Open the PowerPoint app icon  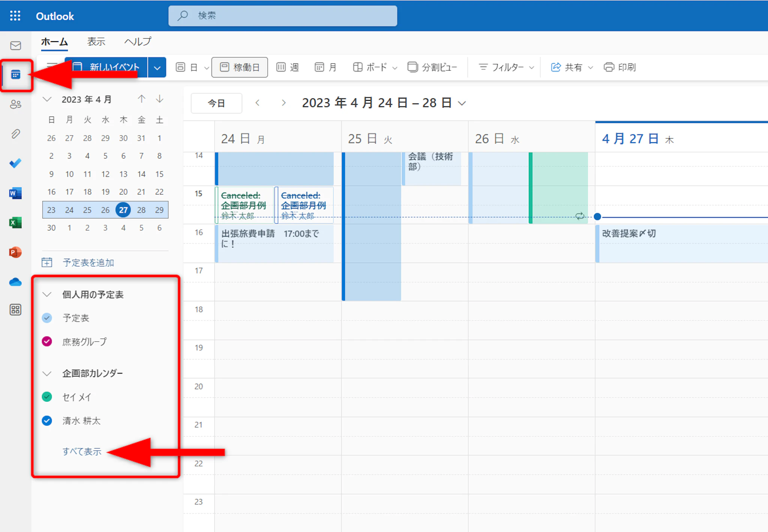click(x=15, y=252)
